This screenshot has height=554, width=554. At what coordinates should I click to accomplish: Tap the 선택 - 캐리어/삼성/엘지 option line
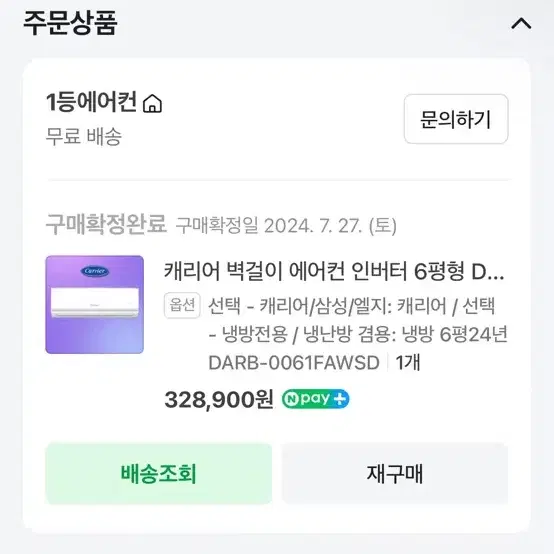coord(351,306)
